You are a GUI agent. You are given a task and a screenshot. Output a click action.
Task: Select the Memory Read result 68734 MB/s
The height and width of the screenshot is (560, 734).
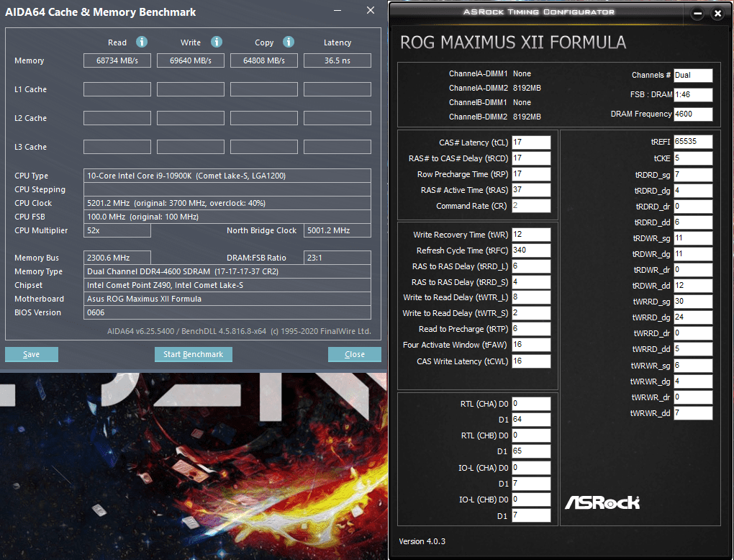coord(117,60)
